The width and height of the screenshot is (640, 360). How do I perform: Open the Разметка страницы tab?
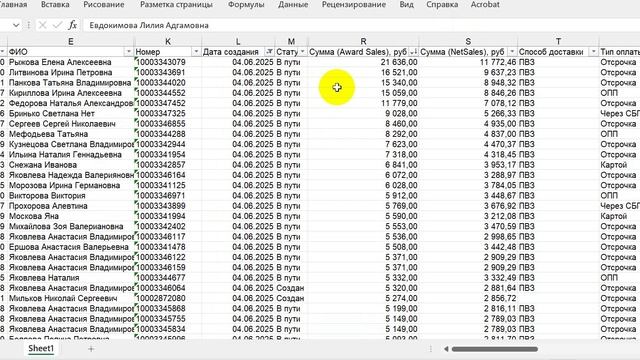point(176,5)
